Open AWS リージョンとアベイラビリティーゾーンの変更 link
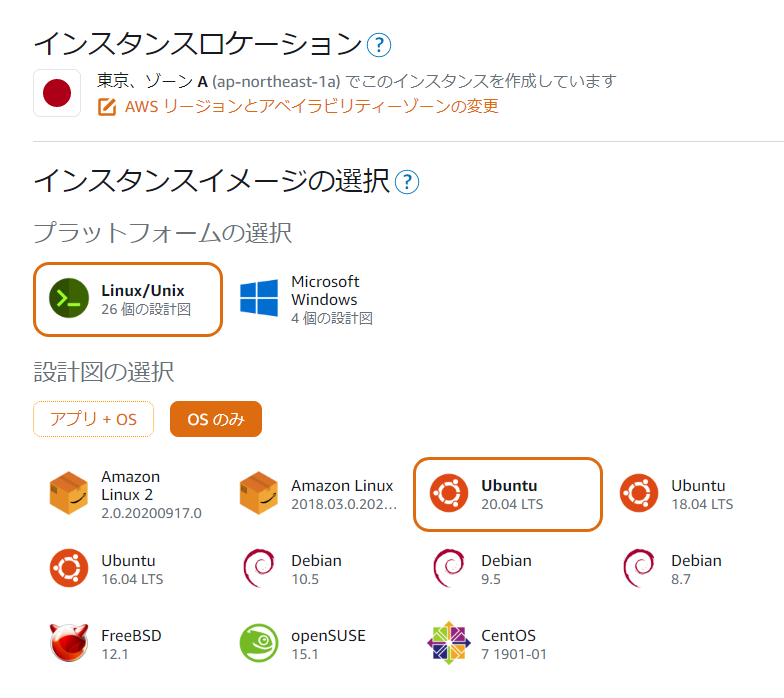This screenshot has width=784, height=698. coord(312,106)
